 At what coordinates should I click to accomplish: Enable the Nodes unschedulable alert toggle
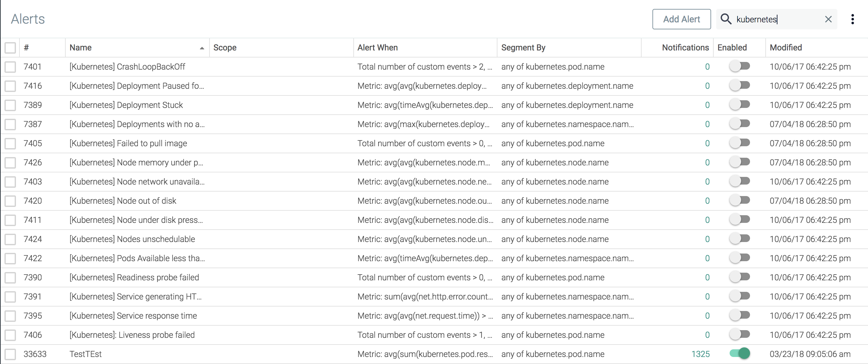coord(739,239)
